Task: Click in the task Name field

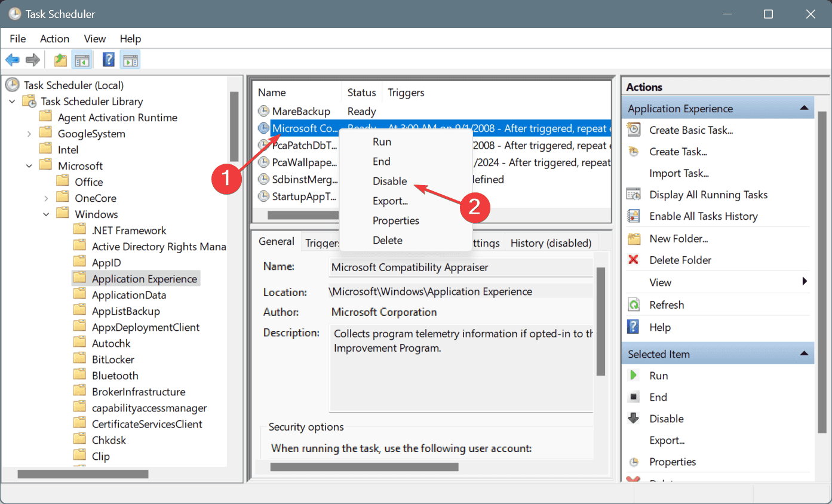Action: pyautogui.click(x=461, y=268)
